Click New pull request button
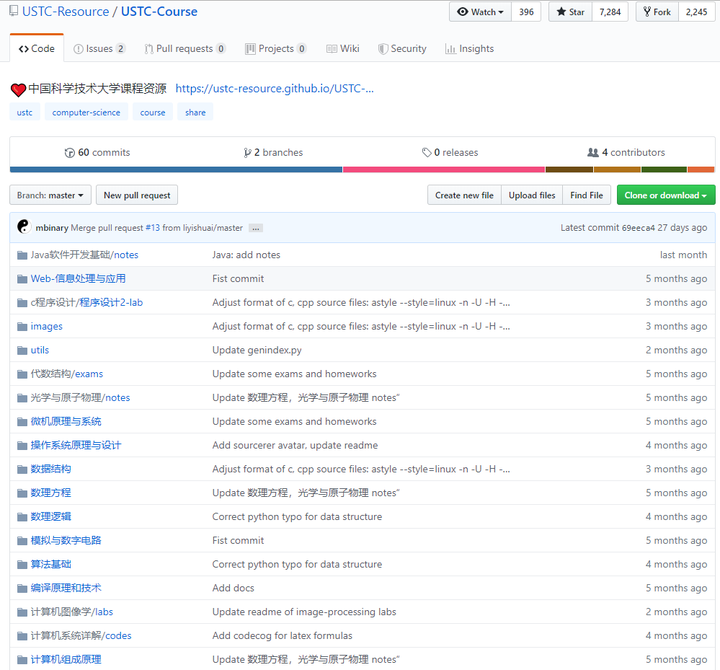The image size is (720, 670). tap(137, 195)
